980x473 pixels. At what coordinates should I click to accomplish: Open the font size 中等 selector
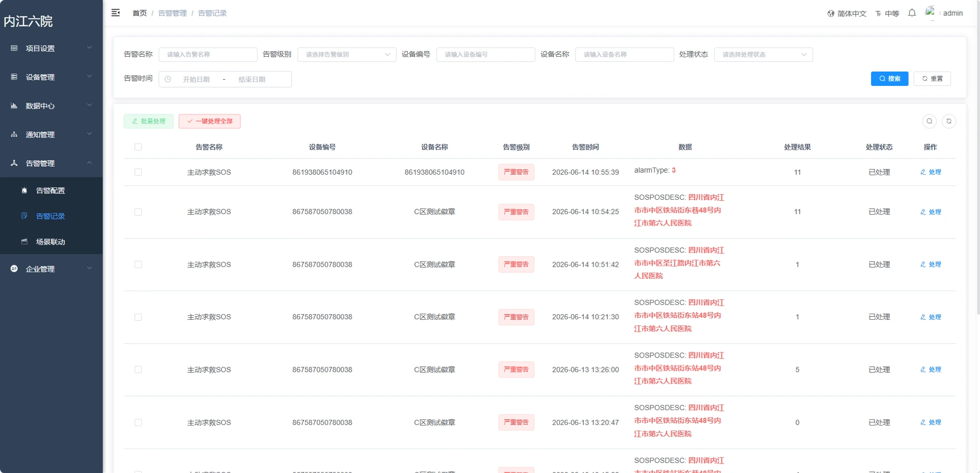point(887,14)
